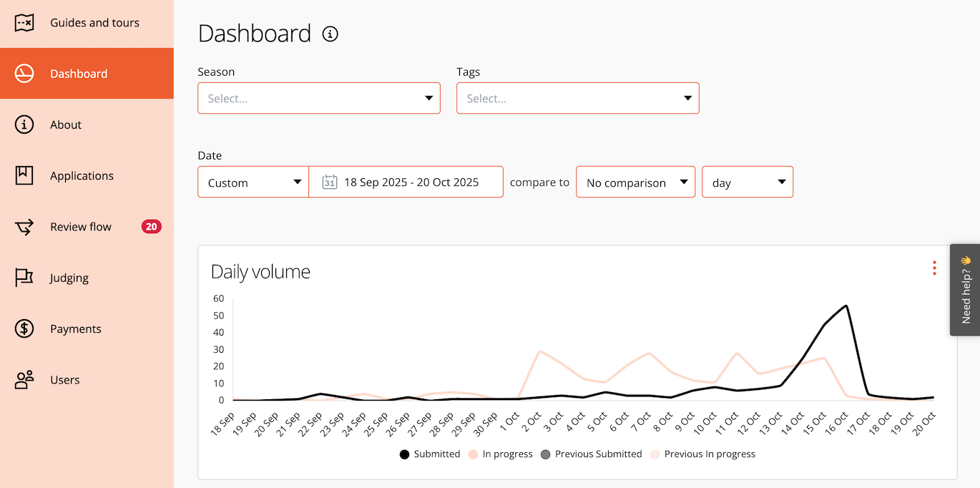Viewport: 980px width, 488px height.
Task: Select the Applications bookmark icon
Action: (x=24, y=175)
